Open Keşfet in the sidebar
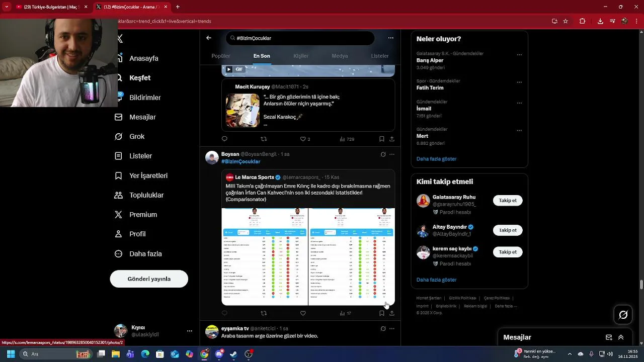The image size is (644, 362). (140, 78)
